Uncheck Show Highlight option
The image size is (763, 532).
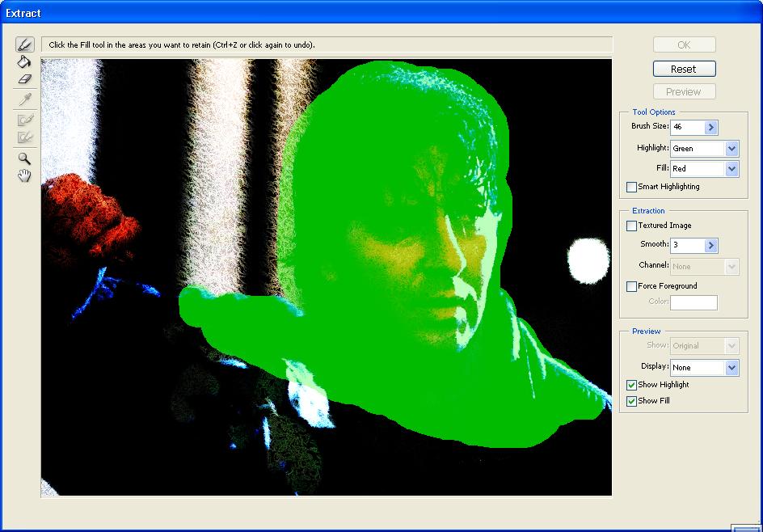pyautogui.click(x=631, y=385)
